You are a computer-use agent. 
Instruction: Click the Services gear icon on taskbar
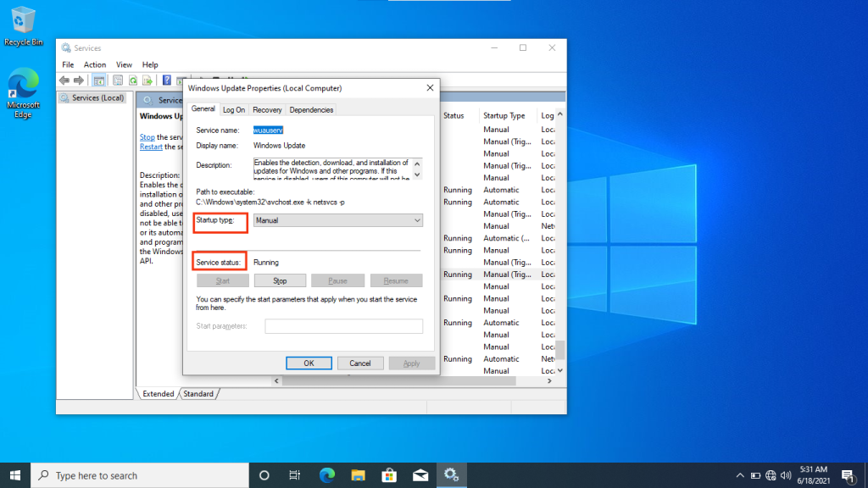(x=451, y=475)
